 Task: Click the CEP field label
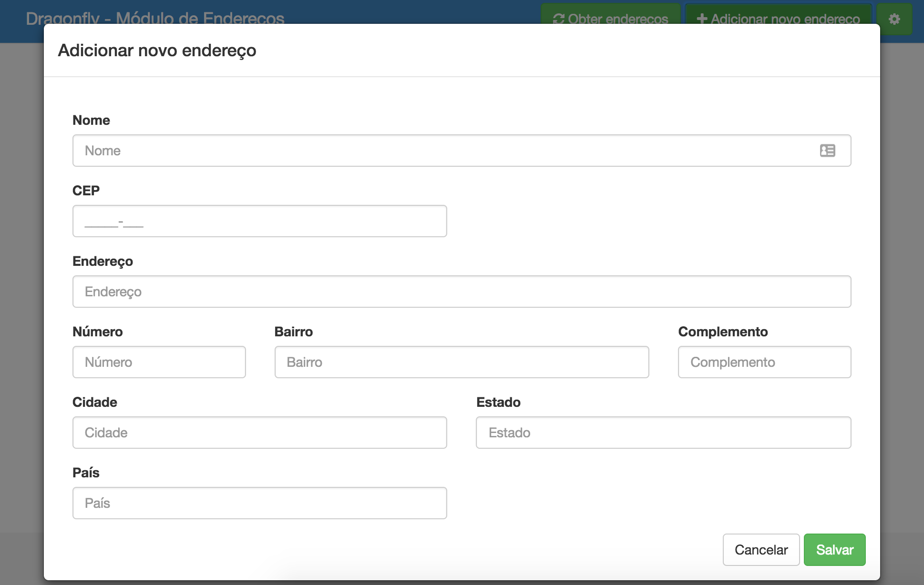click(86, 191)
